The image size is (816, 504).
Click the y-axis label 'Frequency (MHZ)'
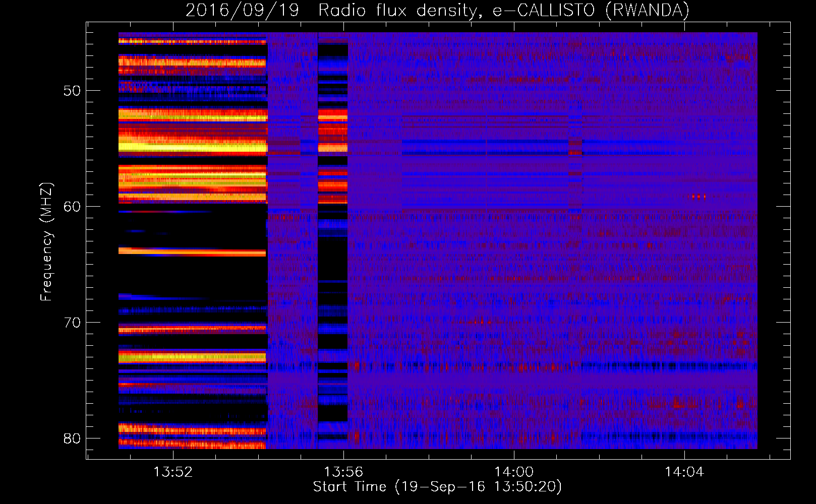pos(46,242)
